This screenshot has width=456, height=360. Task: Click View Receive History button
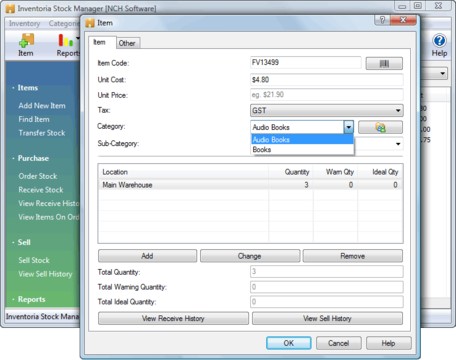[173, 318]
